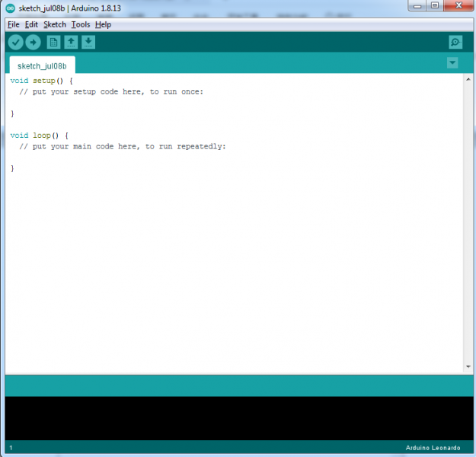The width and height of the screenshot is (476, 457).
Task: Click the editor scrollbar down arrow
Action: [x=468, y=367]
